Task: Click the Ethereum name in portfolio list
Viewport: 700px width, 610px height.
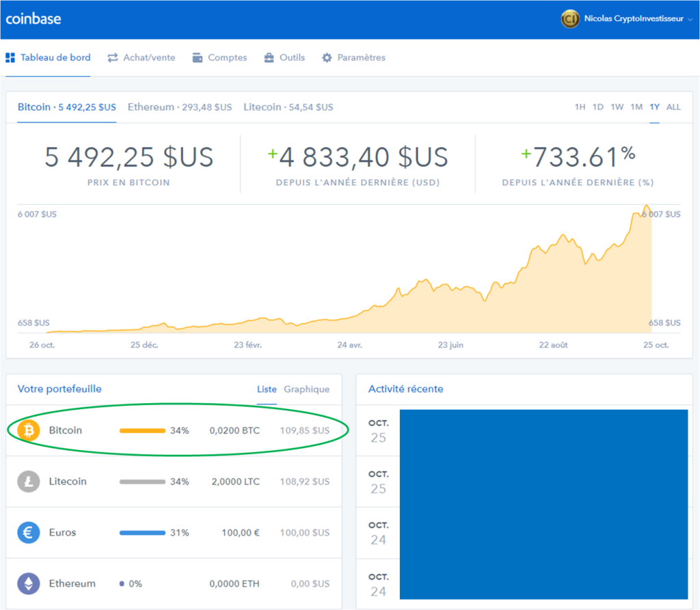Action: click(72, 583)
